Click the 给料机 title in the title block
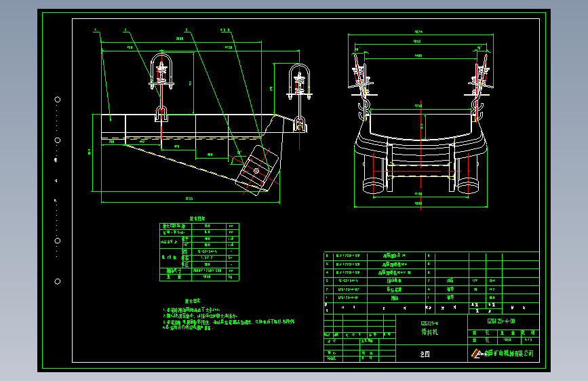This screenshot has width=588, height=381. tap(429, 332)
